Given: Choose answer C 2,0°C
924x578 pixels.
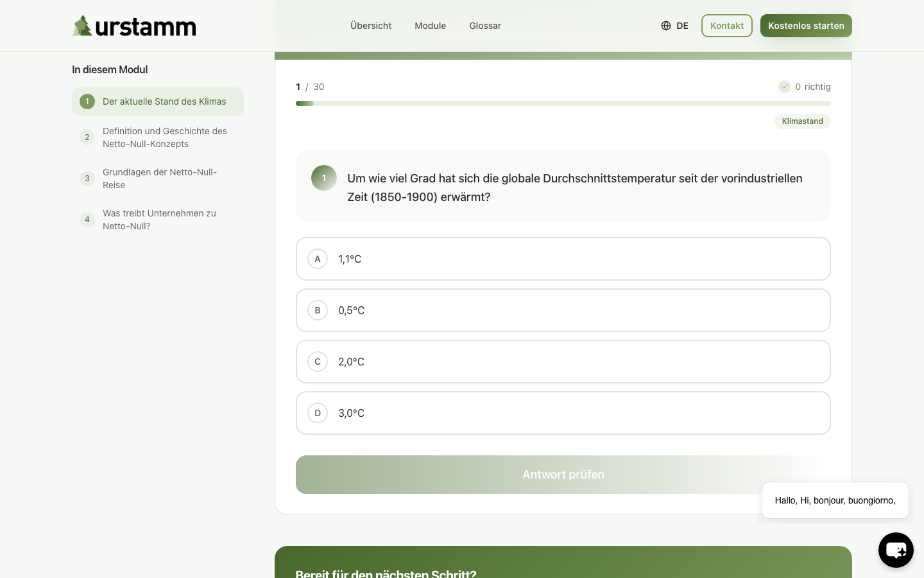Looking at the screenshot, I should point(563,362).
